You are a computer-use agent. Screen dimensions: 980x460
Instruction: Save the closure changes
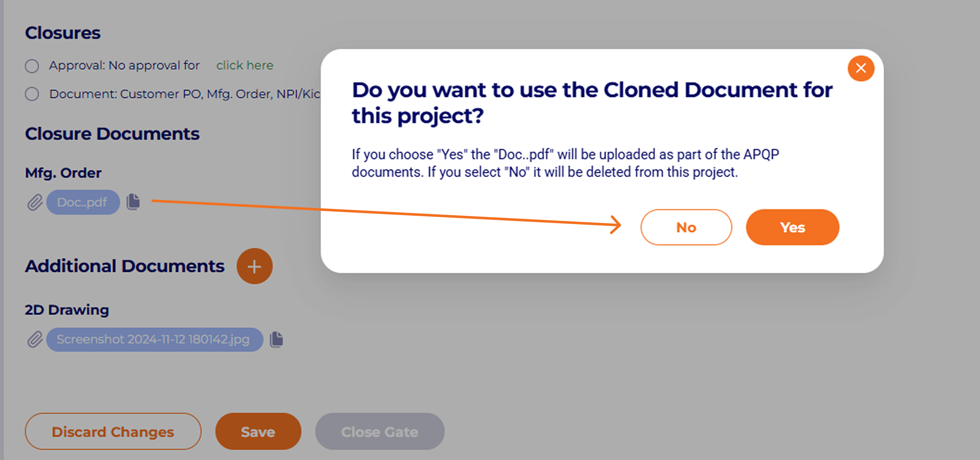tap(258, 432)
